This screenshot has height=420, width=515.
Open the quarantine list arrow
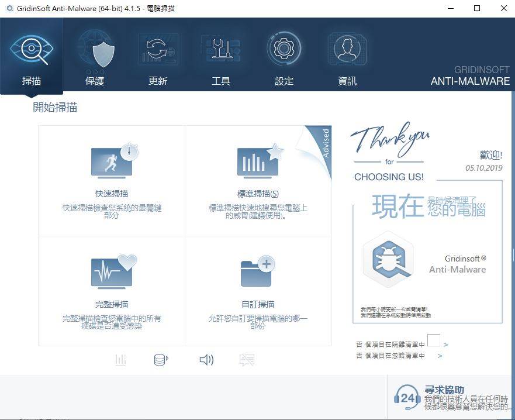(445, 345)
